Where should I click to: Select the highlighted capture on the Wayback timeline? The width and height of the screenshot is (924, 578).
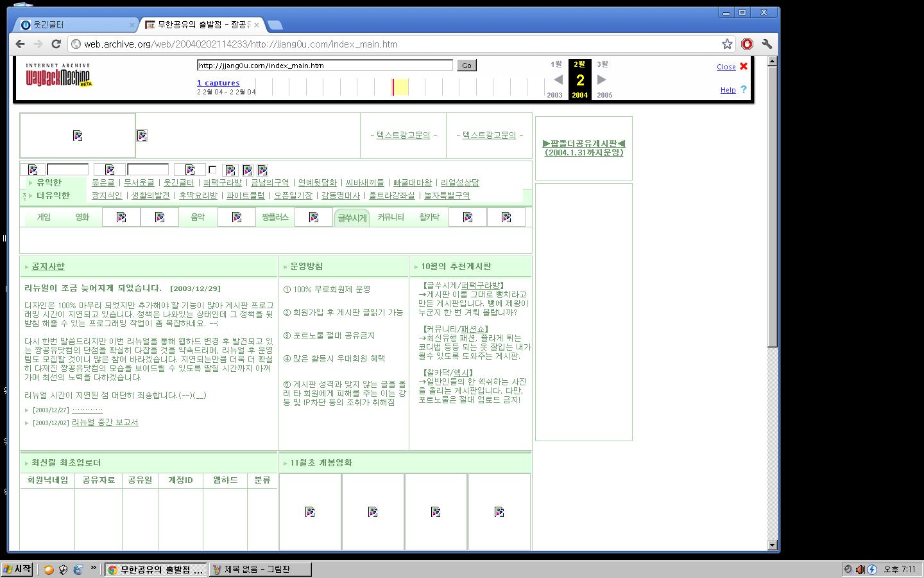tap(400, 87)
